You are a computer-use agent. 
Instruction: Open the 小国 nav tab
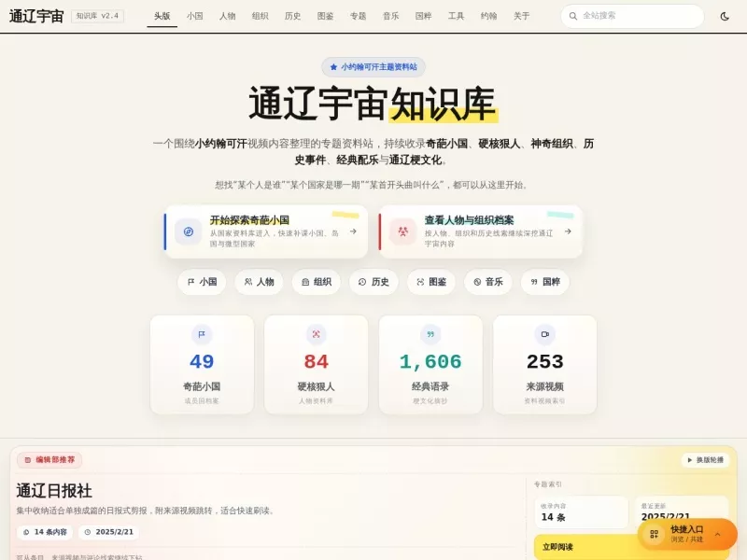click(x=195, y=16)
